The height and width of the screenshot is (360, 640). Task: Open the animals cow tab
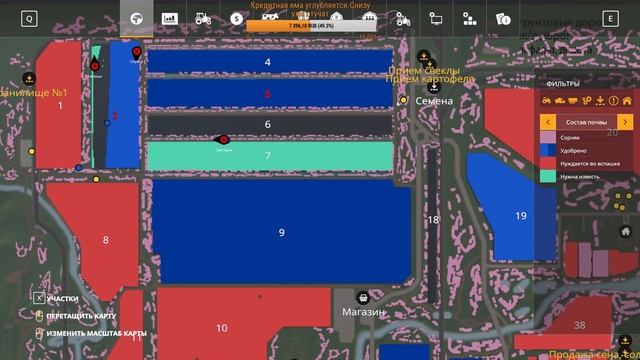(x=270, y=17)
